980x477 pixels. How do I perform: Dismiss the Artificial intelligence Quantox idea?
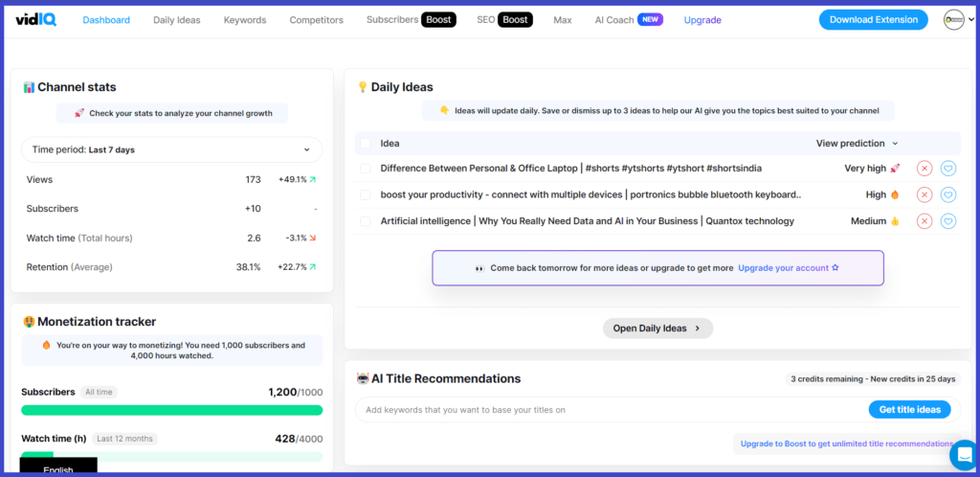tap(924, 220)
